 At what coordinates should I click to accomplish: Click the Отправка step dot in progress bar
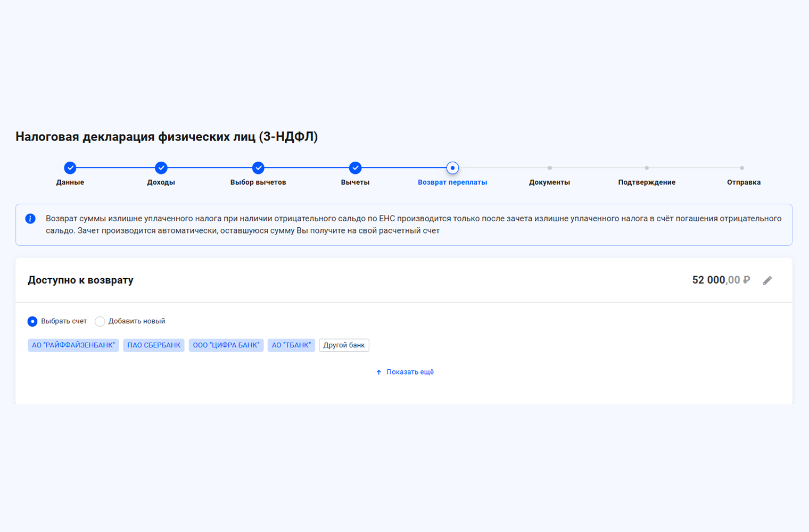coord(742,168)
